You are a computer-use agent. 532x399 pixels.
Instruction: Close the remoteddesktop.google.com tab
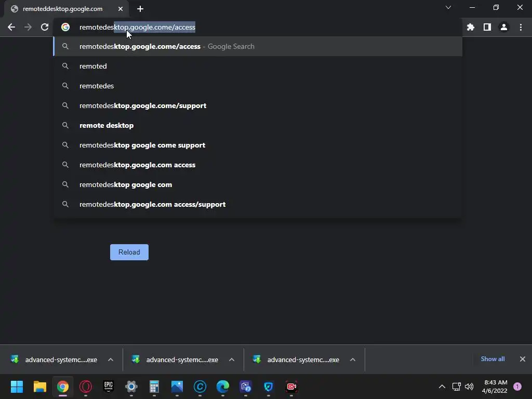coord(121,9)
